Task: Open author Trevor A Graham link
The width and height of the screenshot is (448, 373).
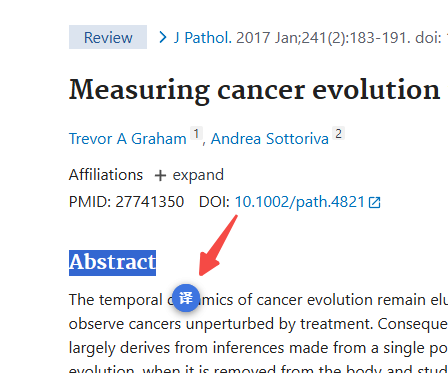Action: point(128,139)
